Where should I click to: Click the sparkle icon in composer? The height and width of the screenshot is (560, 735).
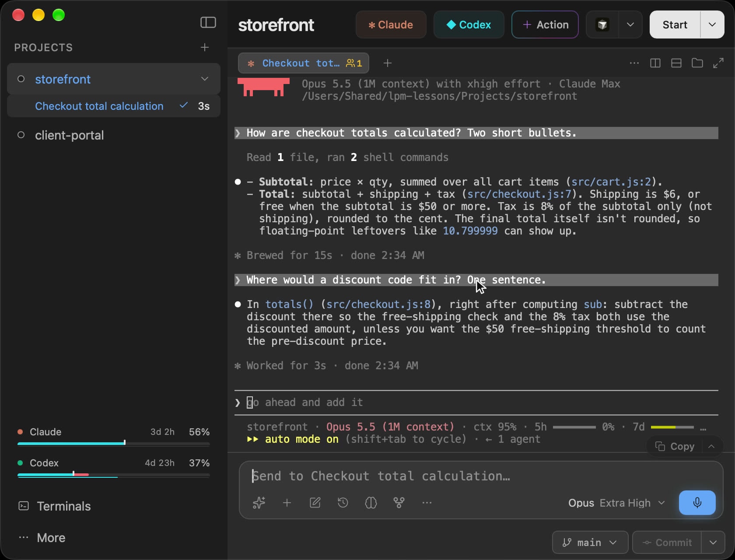(259, 503)
